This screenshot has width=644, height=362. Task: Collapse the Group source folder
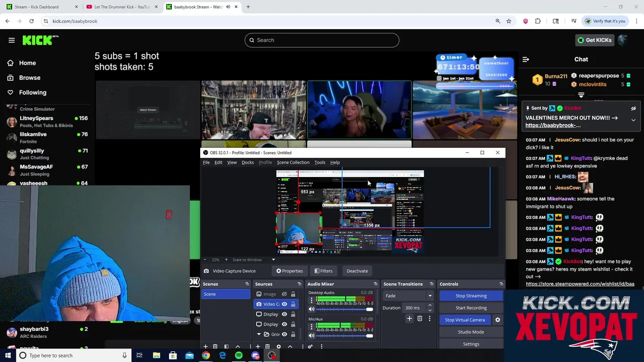(x=259, y=334)
